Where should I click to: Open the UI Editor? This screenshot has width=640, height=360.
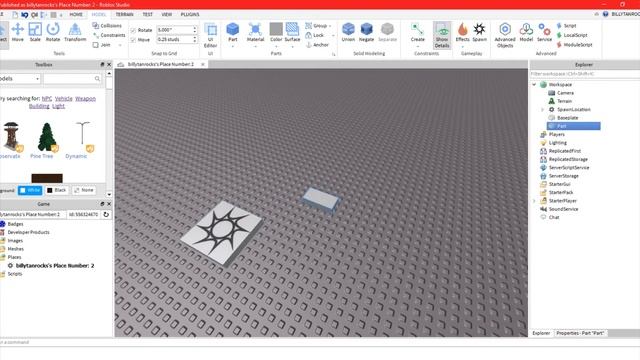pos(211,36)
